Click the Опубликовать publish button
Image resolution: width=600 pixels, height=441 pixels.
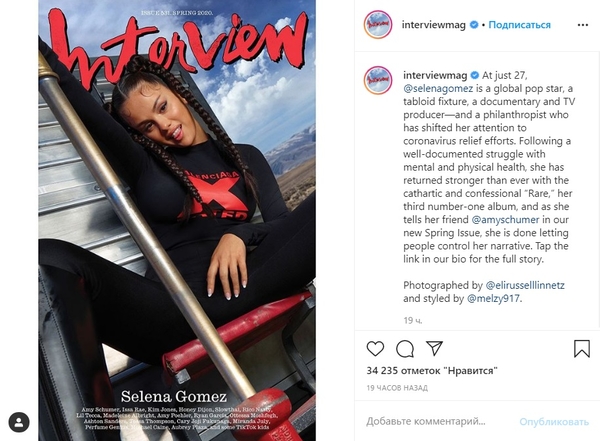pyautogui.click(x=554, y=422)
